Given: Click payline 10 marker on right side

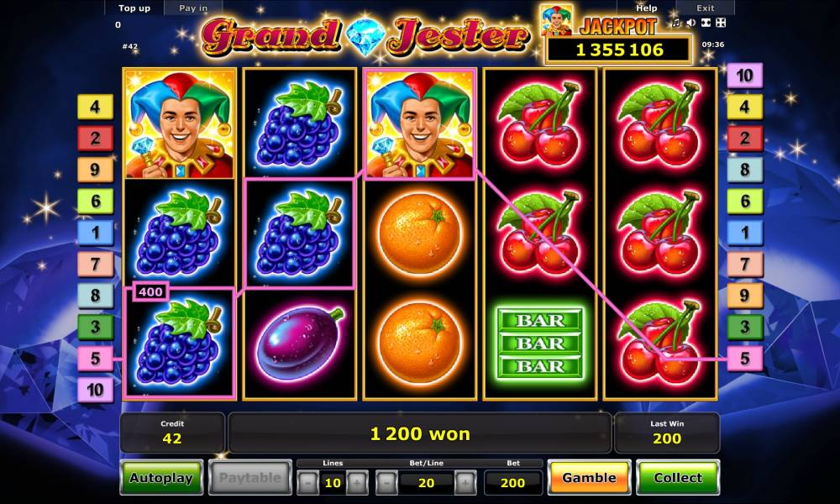Looking at the screenshot, I should [x=744, y=76].
